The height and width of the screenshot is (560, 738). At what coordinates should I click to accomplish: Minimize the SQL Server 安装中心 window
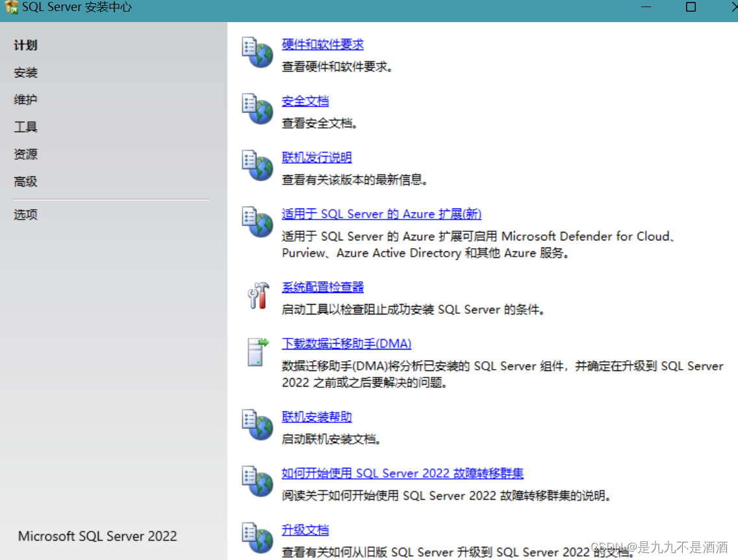click(x=646, y=7)
